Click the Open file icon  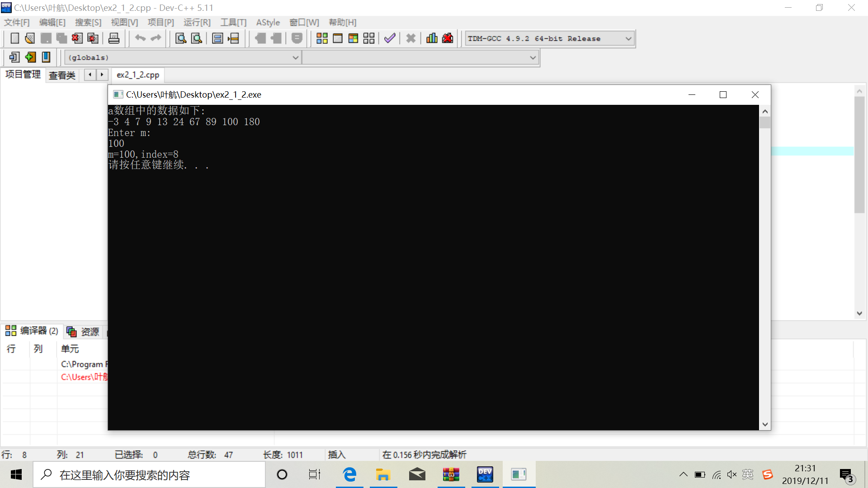(30, 38)
